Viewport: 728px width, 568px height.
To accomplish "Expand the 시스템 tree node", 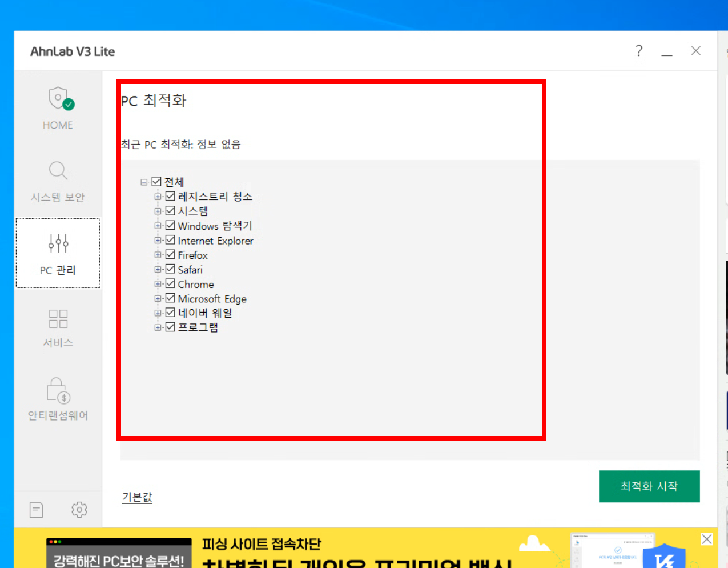I will pos(158,211).
